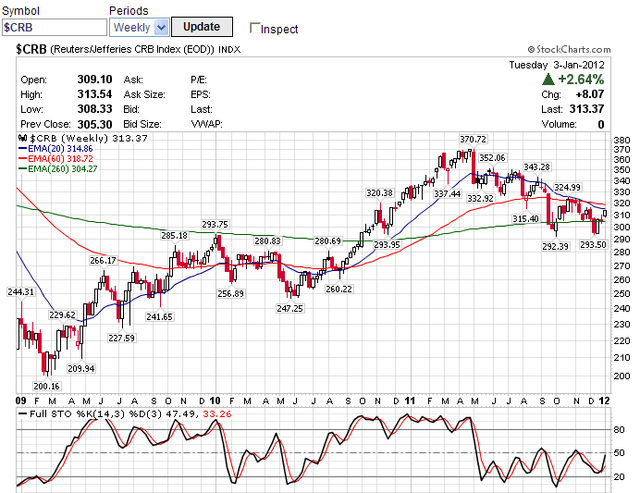The width and height of the screenshot is (640, 493).
Task: Click the 293.75 price label
Action: pos(215,224)
